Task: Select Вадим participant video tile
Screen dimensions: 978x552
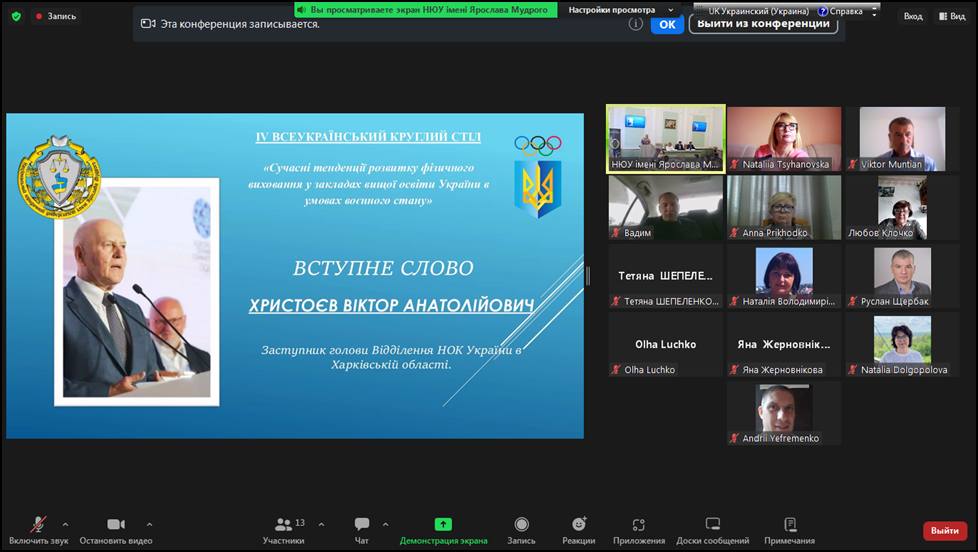Action: click(666, 207)
